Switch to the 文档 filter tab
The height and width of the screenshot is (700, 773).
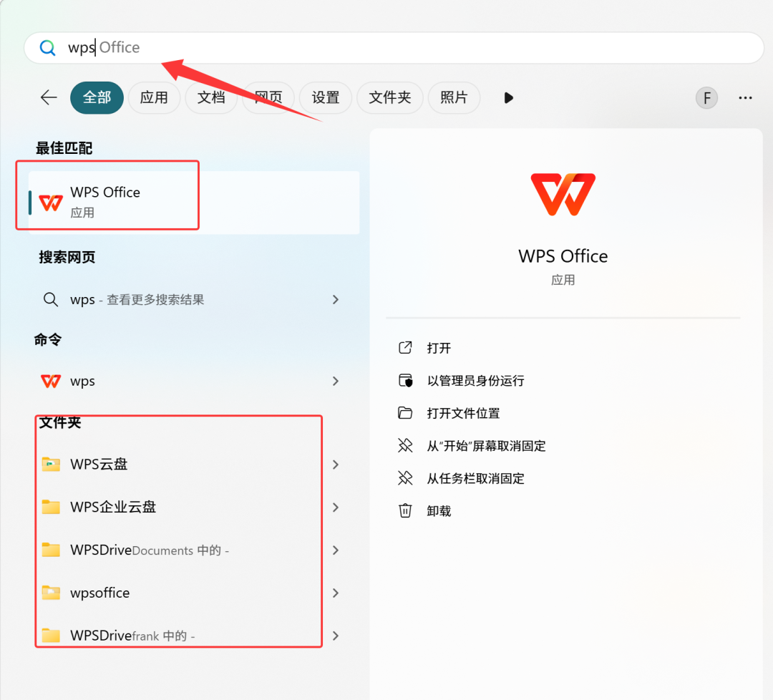pyautogui.click(x=211, y=98)
